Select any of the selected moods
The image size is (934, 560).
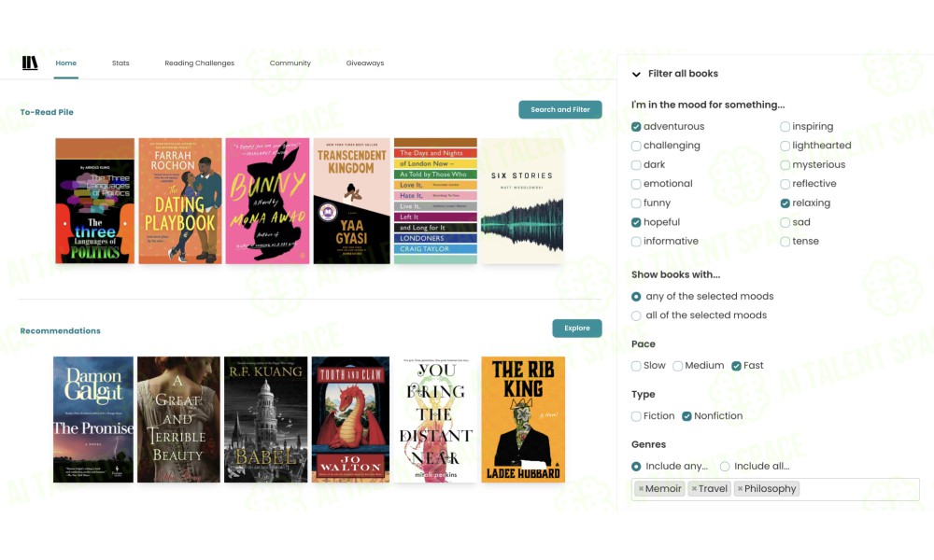(636, 297)
